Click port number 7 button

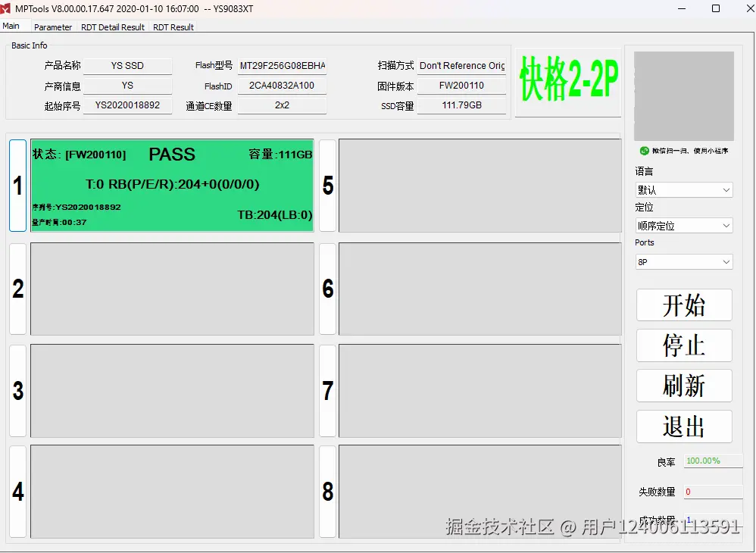[327, 391]
